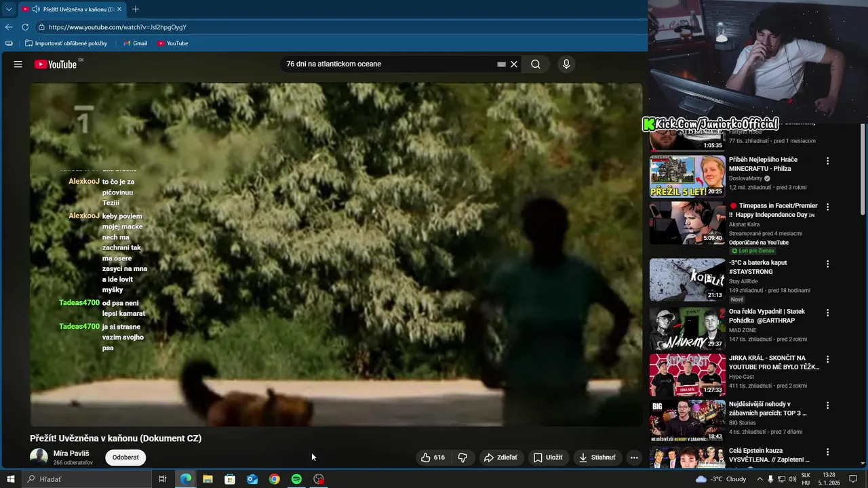Like the video with 616 likes
Image resolution: width=868 pixels, height=488 pixels.
[433, 457]
